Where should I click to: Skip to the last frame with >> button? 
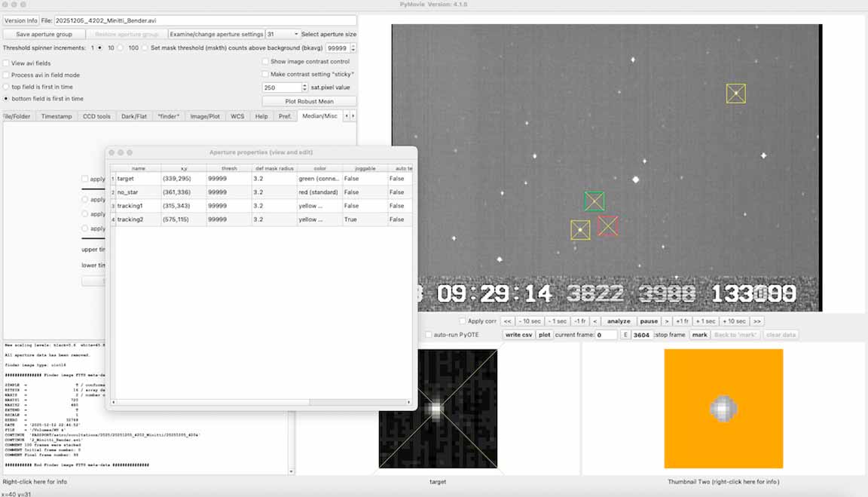pos(756,321)
